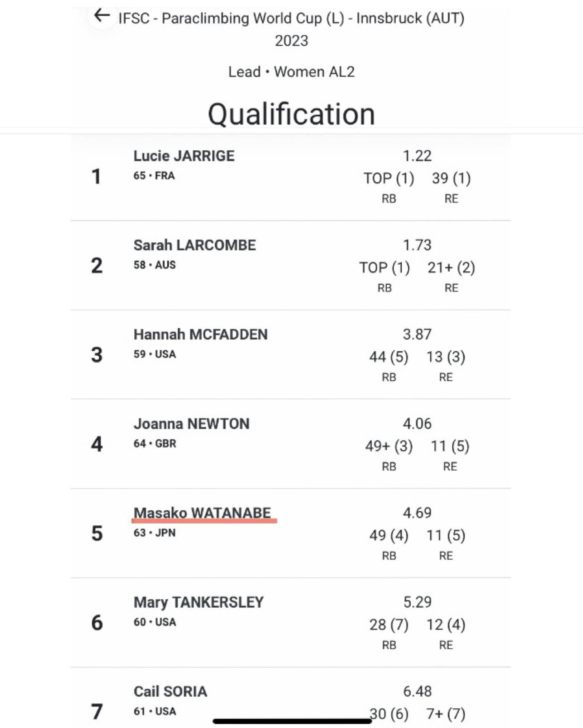
Task: Tap Mary TANKERSLEY's 12 (4) RE result
Action: 446,625
